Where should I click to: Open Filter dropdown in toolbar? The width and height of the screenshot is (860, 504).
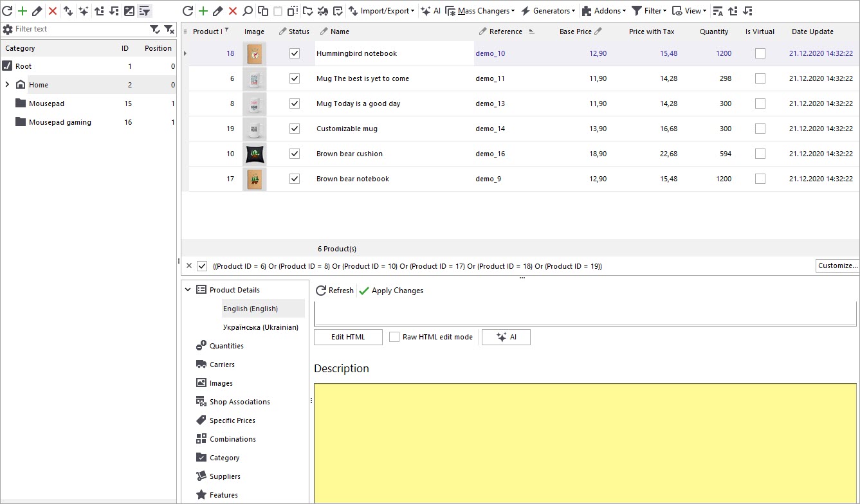(x=649, y=11)
